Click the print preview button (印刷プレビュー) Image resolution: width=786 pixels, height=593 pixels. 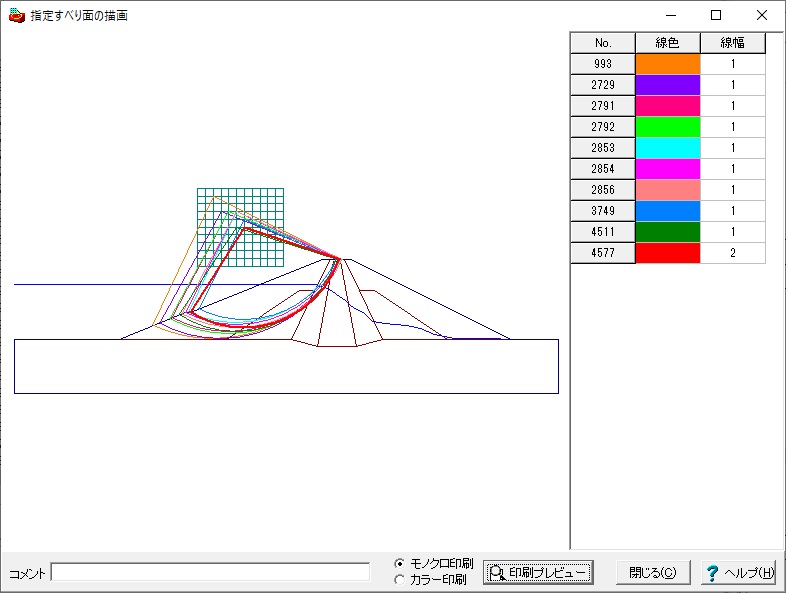(x=538, y=573)
